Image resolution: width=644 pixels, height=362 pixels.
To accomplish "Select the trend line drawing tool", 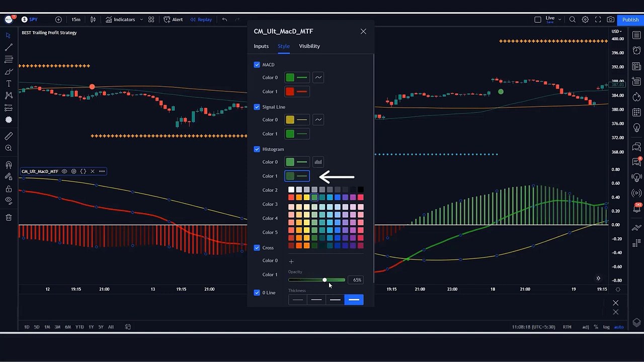I will coord(9,47).
